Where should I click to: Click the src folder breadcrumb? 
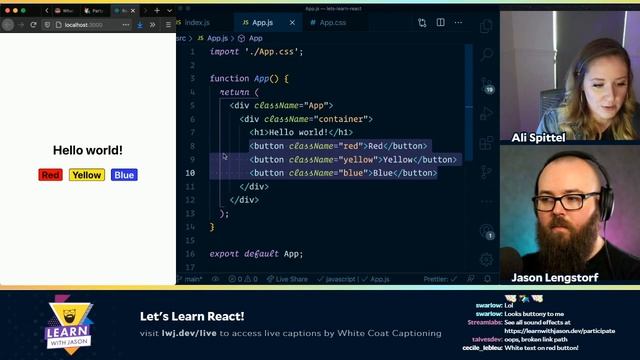click(x=181, y=38)
